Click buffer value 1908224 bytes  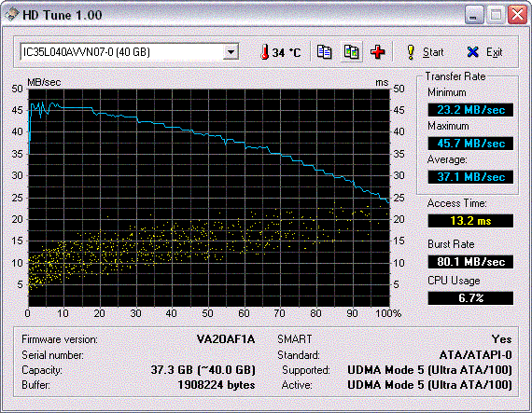pyautogui.click(x=217, y=385)
